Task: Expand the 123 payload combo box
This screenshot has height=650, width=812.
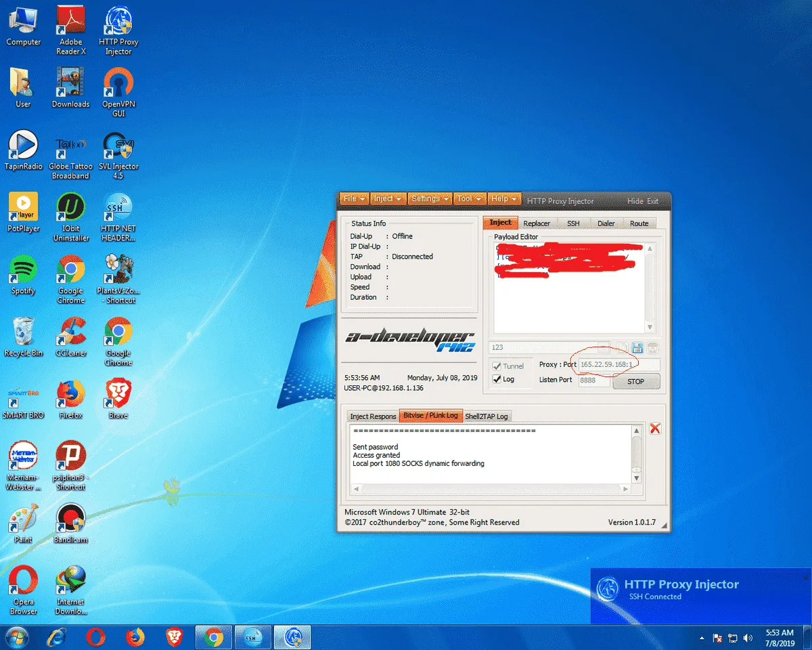Action: (x=604, y=347)
